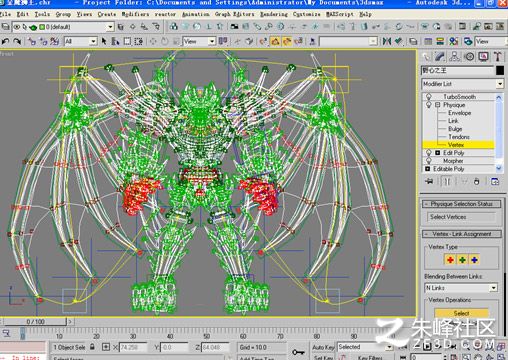This screenshot has height=360, width=508.
Task: Open the N Links blending dropdown
Action: pos(461,288)
